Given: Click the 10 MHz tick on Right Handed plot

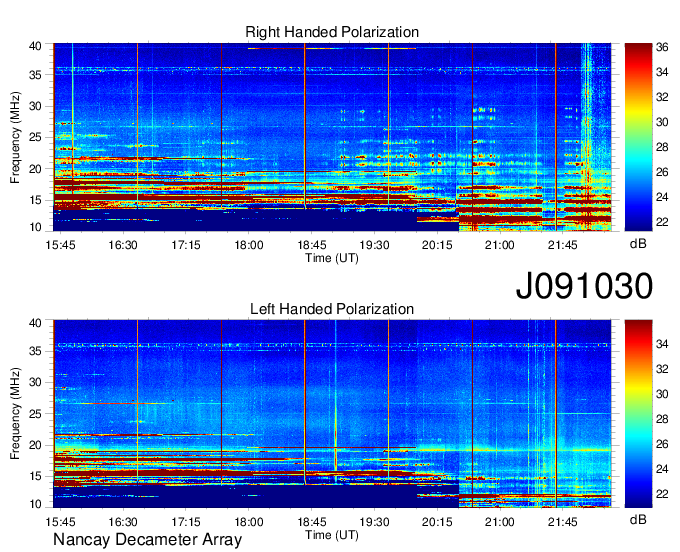Looking at the screenshot, I should tap(36, 227).
